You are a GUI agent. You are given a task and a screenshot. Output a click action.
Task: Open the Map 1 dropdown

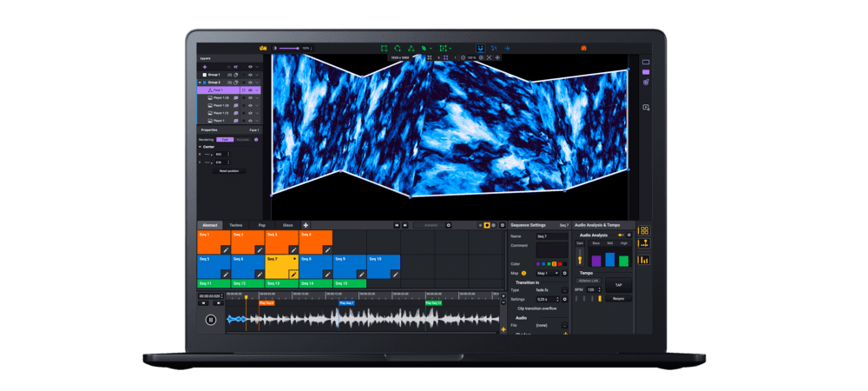tap(548, 273)
